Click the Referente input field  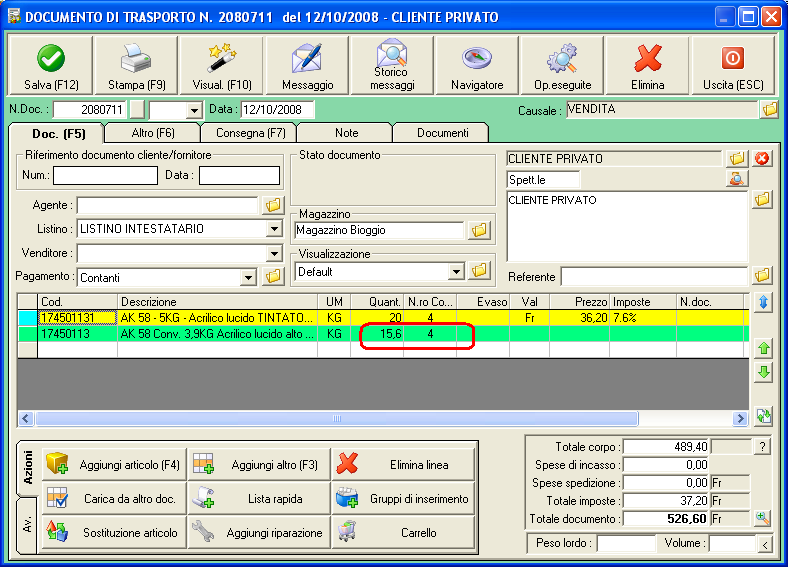654,276
